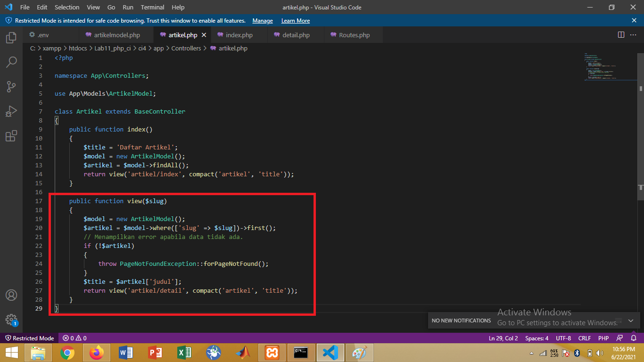Click Learn More about Restricted Mode
This screenshot has height=362, width=644.
[295, 20]
